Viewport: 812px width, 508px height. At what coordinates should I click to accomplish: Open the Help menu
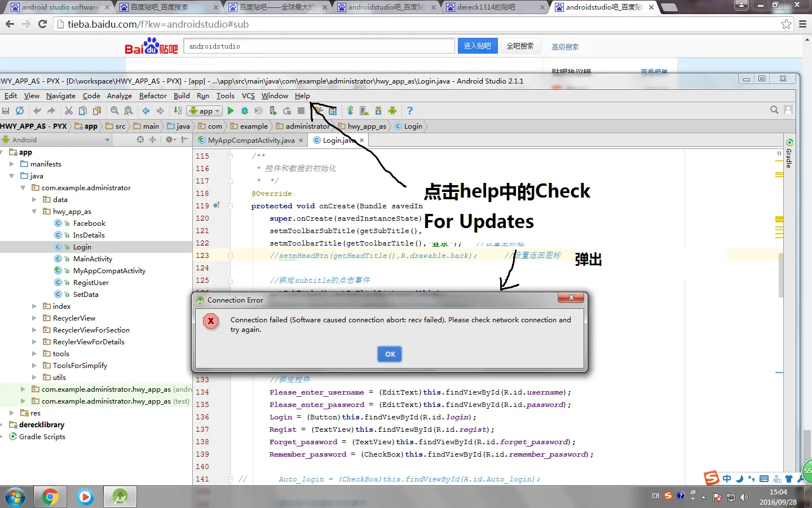pos(302,96)
